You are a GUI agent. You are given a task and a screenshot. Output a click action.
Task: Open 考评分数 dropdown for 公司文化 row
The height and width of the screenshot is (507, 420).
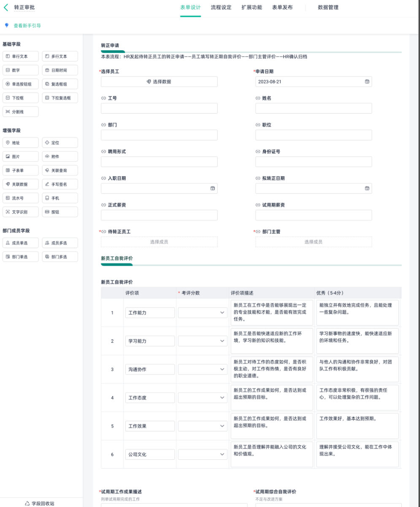202,454
